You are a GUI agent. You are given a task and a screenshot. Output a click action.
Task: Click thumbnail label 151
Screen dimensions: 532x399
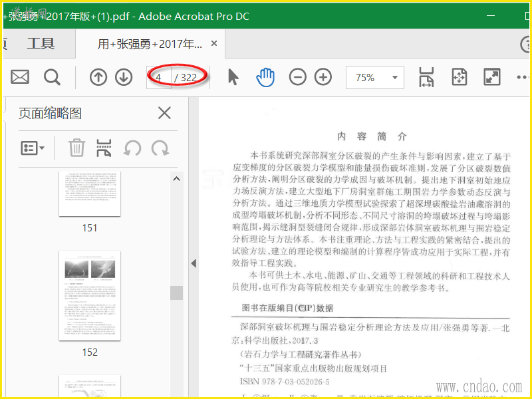click(x=90, y=227)
